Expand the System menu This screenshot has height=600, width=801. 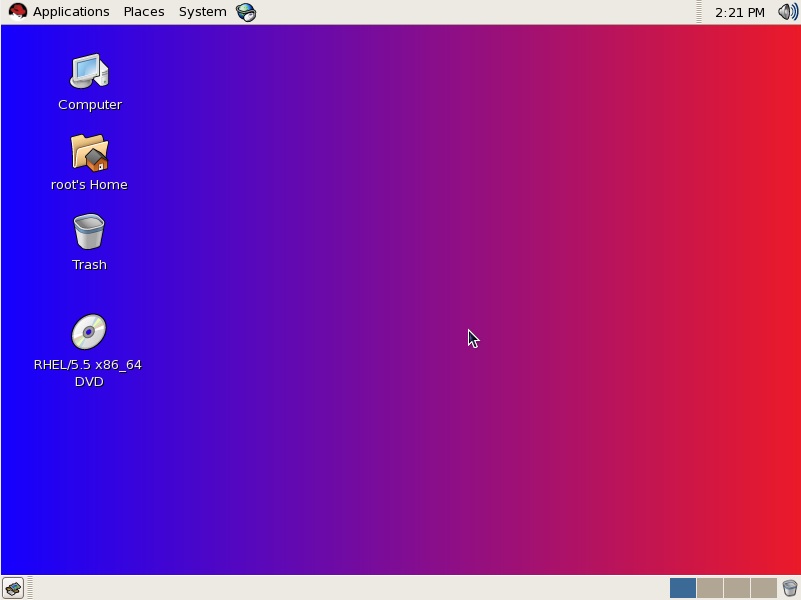point(201,11)
